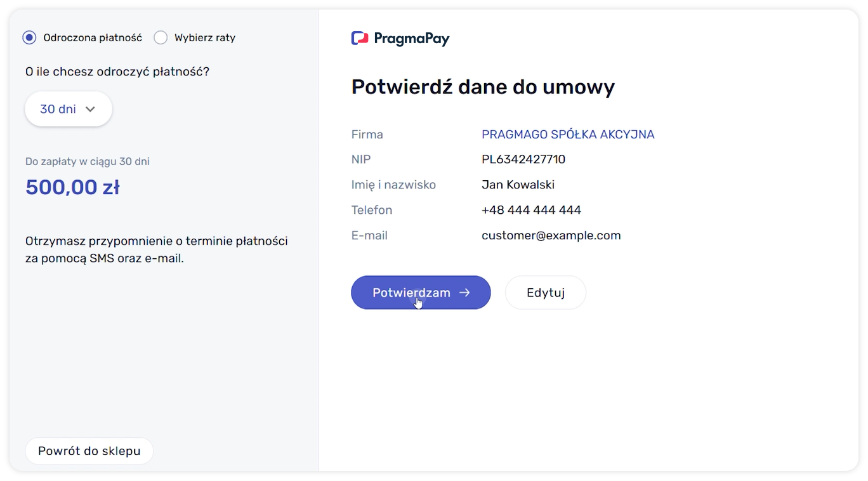Click the Do zapłaty w ciągu 30 dni label
Screen dimensions: 868x481
coord(88,162)
